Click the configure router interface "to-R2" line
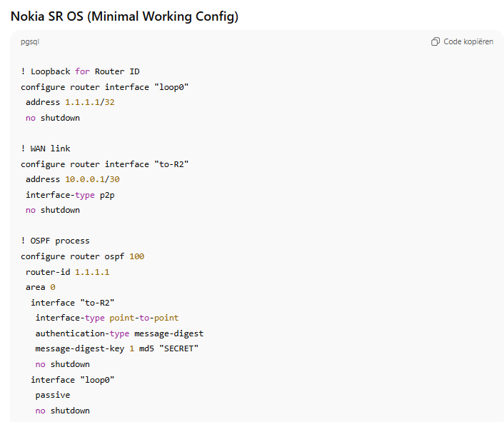Image resolution: width=504 pixels, height=422 pixels. [104, 164]
